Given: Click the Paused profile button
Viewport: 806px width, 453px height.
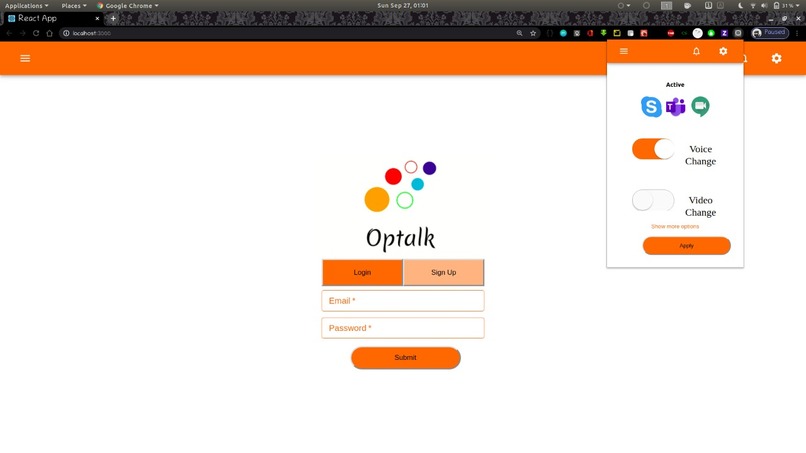Looking at the screenshot, I should click(770, 33).
